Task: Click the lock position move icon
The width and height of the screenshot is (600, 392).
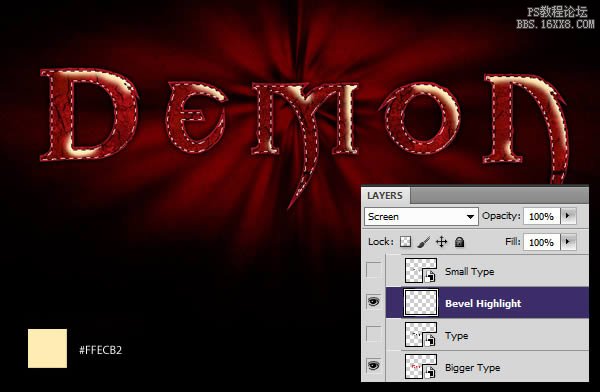Action: coord(442,242)
